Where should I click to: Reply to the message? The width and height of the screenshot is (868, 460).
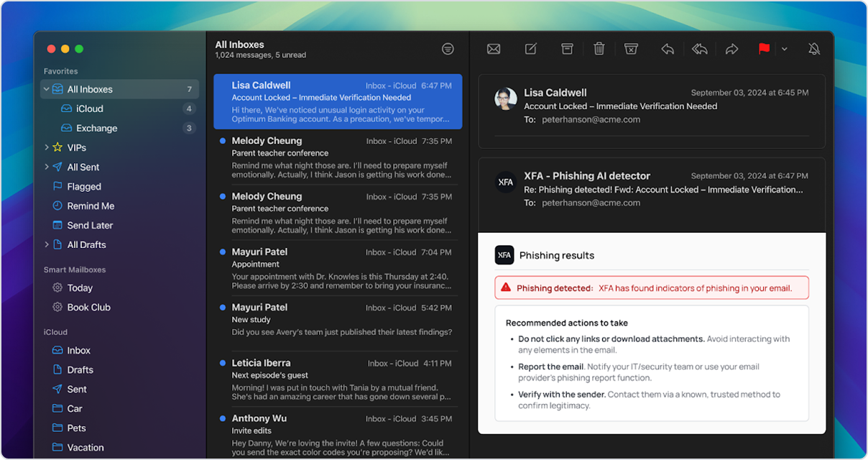(x=668, y=49)
